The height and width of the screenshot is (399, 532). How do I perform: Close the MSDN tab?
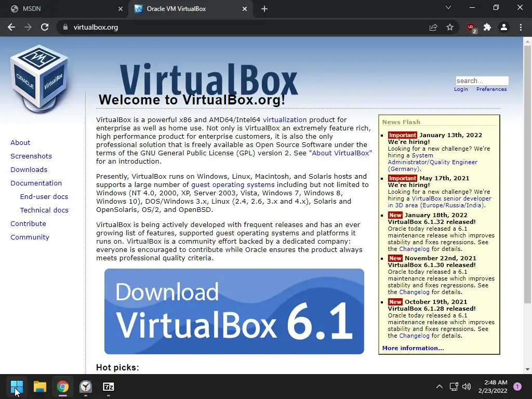[121, 9]
